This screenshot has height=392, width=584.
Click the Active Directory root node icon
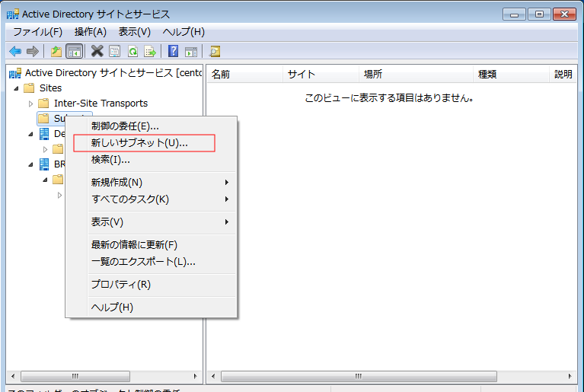click(15, 73)
